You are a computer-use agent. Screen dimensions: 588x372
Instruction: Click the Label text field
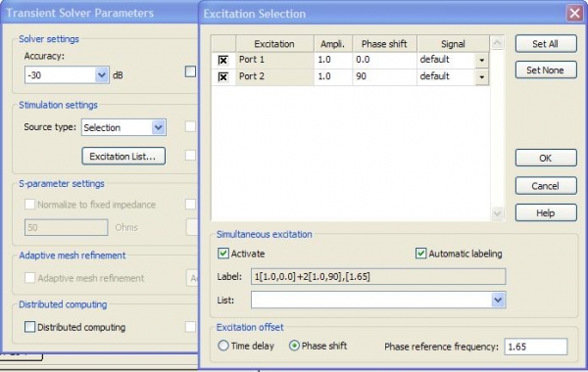click(378, 276)
